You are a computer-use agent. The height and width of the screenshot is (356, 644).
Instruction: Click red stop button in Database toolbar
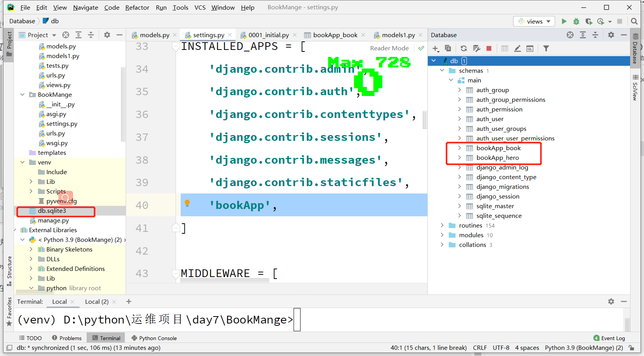click(x=489, y=48)
